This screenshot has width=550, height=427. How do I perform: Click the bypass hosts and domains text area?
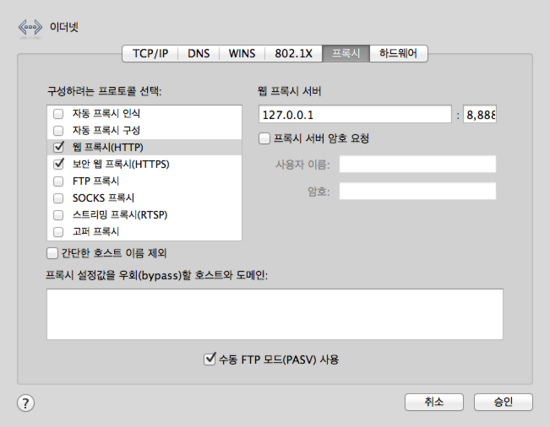[x=275, y=314]
